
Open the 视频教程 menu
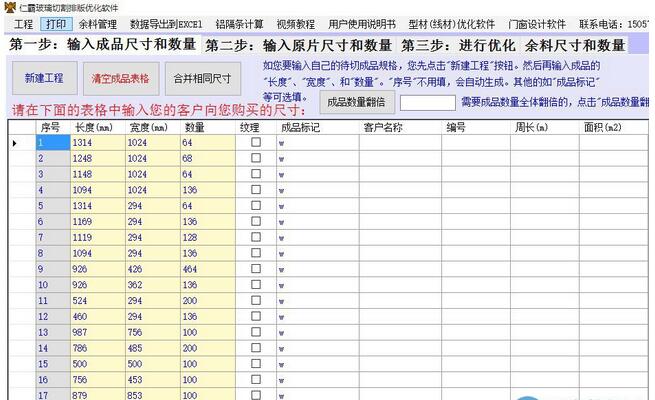296,24
